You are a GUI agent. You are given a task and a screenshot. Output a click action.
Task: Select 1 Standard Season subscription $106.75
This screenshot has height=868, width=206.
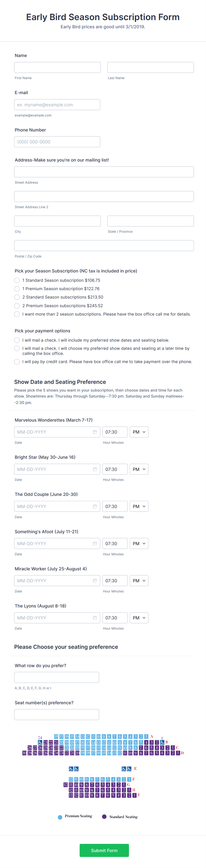point(17,280)
